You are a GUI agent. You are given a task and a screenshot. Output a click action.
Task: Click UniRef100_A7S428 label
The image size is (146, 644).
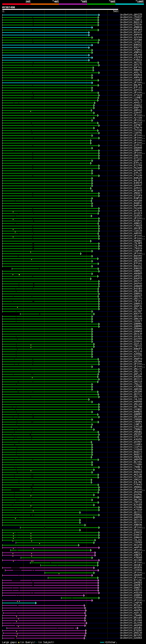pos(131,95)
